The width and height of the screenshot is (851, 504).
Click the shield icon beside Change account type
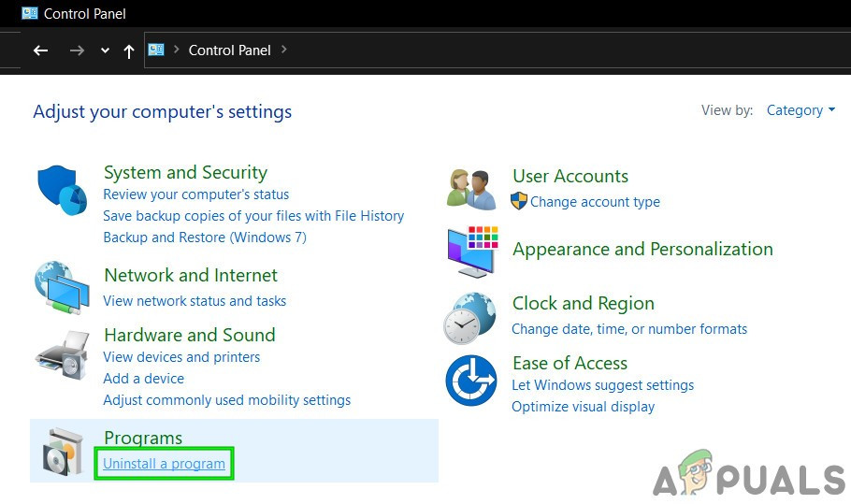(519, 201)
